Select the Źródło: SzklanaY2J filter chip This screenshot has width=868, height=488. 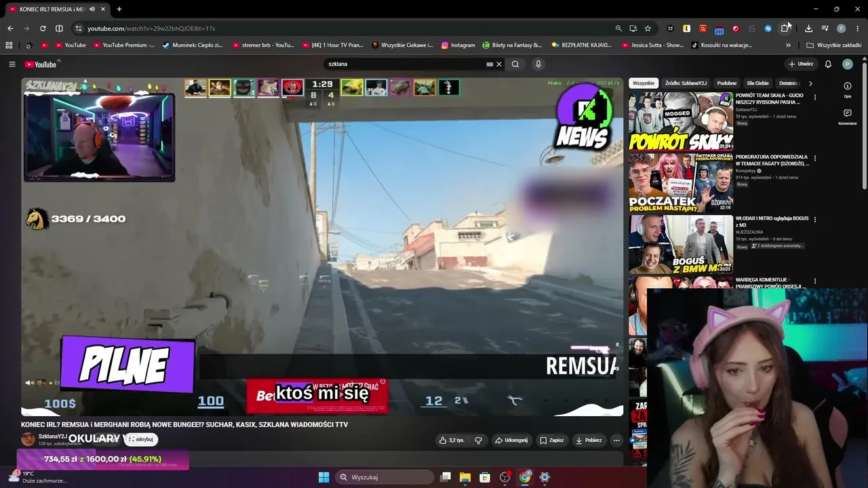(686, 83)
